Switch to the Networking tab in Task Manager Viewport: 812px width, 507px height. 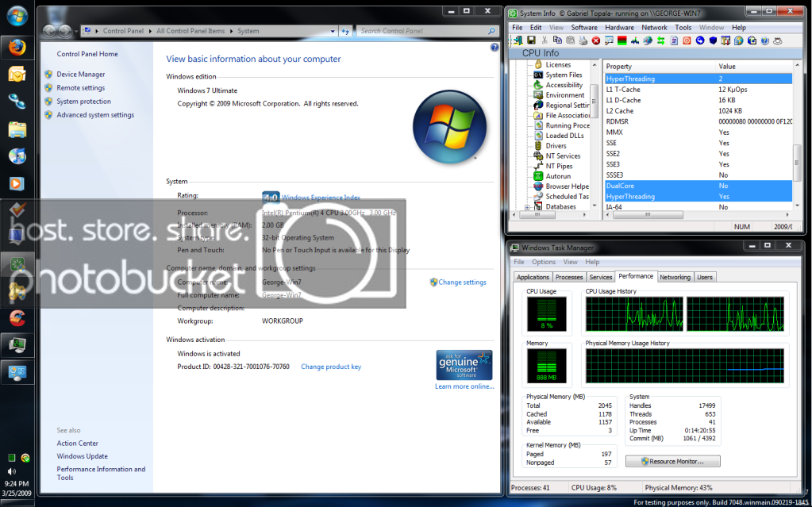(x=675, y=277)
